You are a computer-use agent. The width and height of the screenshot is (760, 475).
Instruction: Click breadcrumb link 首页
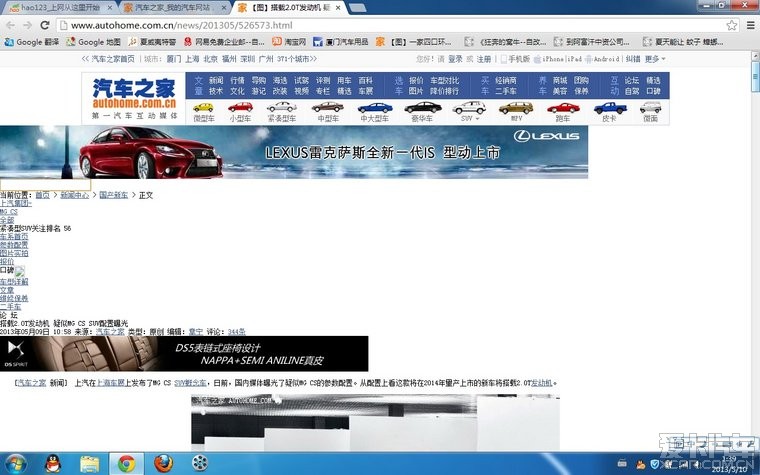click(42, 195)
